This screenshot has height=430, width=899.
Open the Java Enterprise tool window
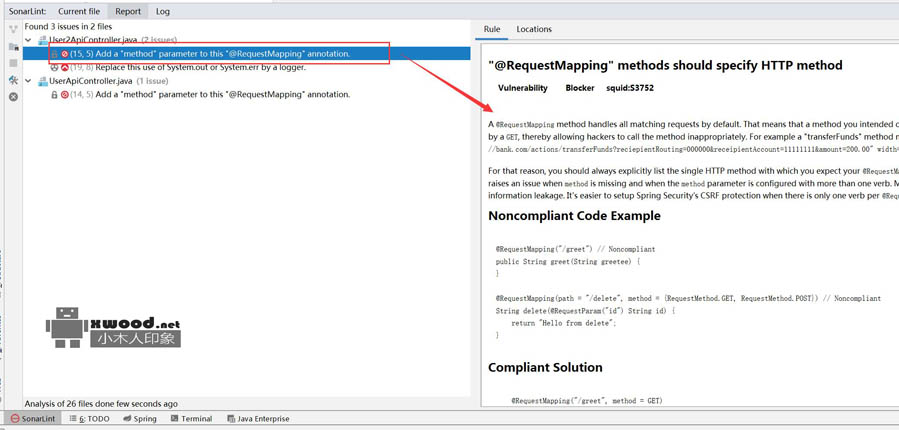tap(258, 419)
